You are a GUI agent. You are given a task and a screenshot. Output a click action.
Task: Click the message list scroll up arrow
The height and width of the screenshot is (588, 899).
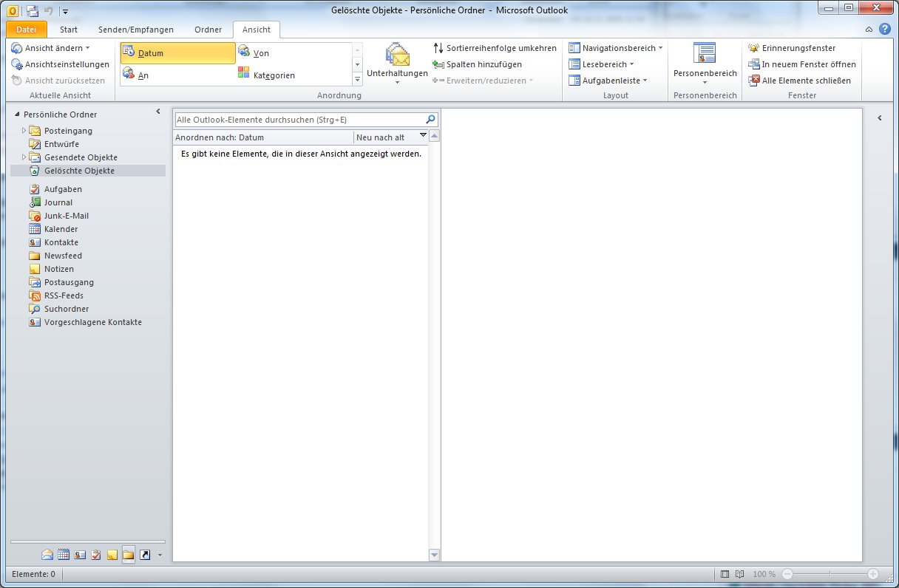click(434, 136)
